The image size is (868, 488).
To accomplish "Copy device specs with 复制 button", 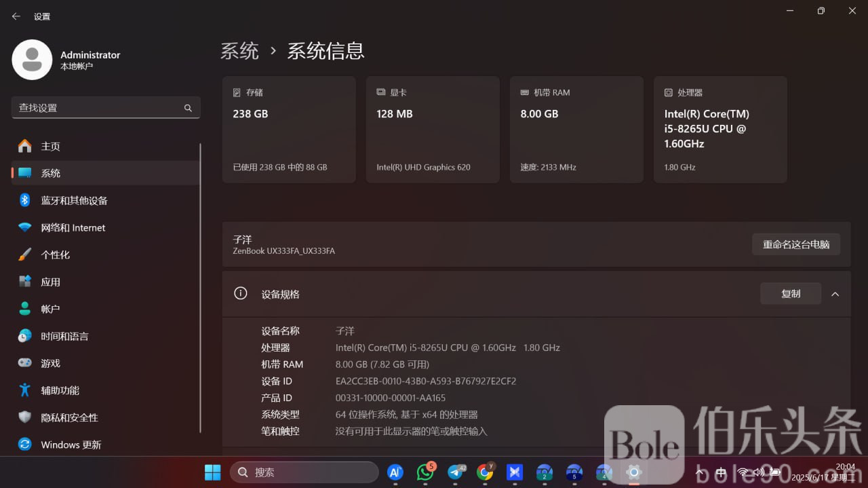I will [790, 294].
